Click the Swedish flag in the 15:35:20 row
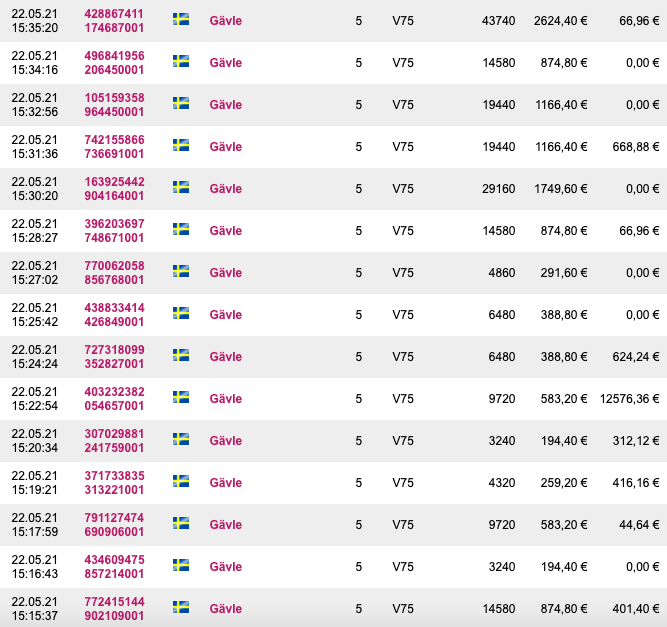667x627 pixels. click(x=181, y=19)
